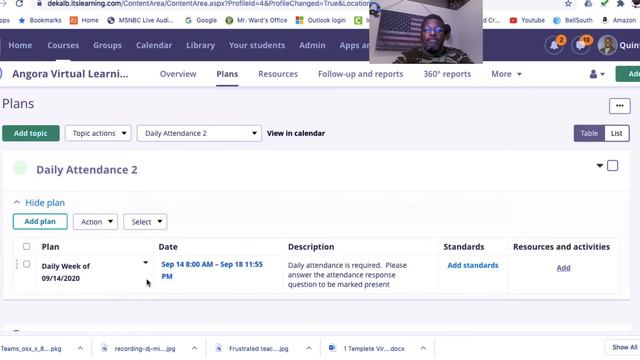
Task: Open the Frustrated teac jpg download
Action: pos(253,349)
